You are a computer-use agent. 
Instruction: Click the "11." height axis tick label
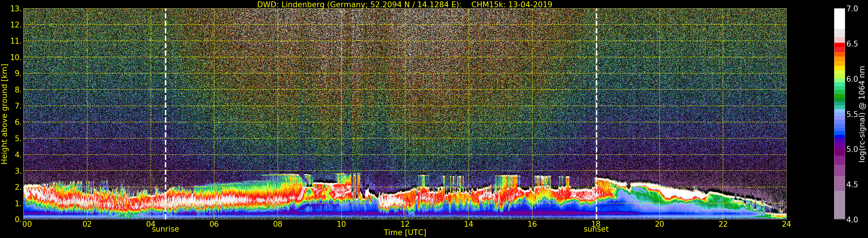pyautogui.click(x=16, y=41)
